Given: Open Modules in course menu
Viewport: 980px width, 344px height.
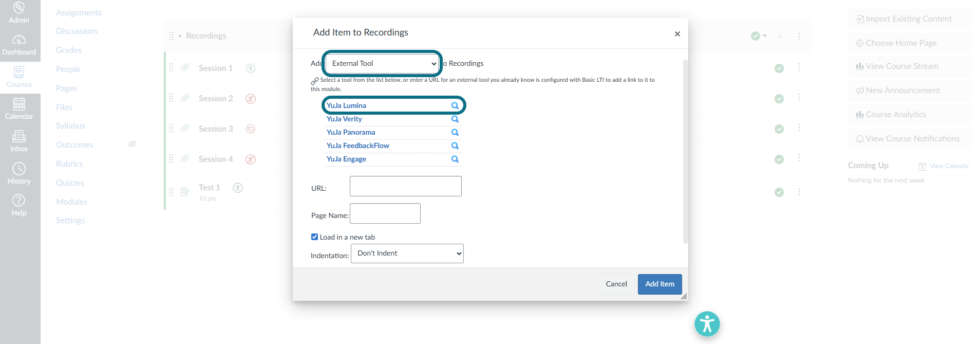Looking at the screenshot, I should tap(71, 202).
